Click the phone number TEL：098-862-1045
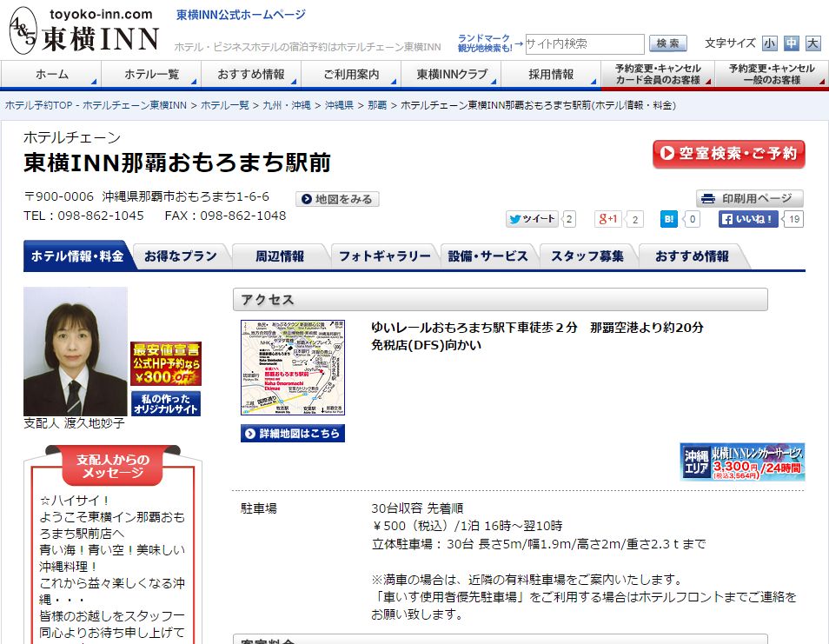 pos(83,216)
